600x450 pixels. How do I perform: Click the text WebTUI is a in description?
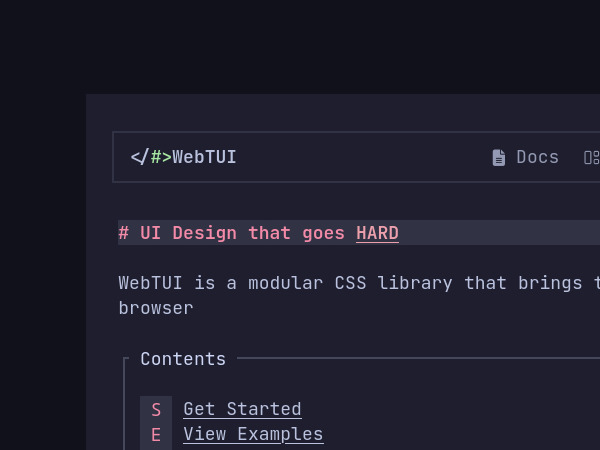point(172,283)
